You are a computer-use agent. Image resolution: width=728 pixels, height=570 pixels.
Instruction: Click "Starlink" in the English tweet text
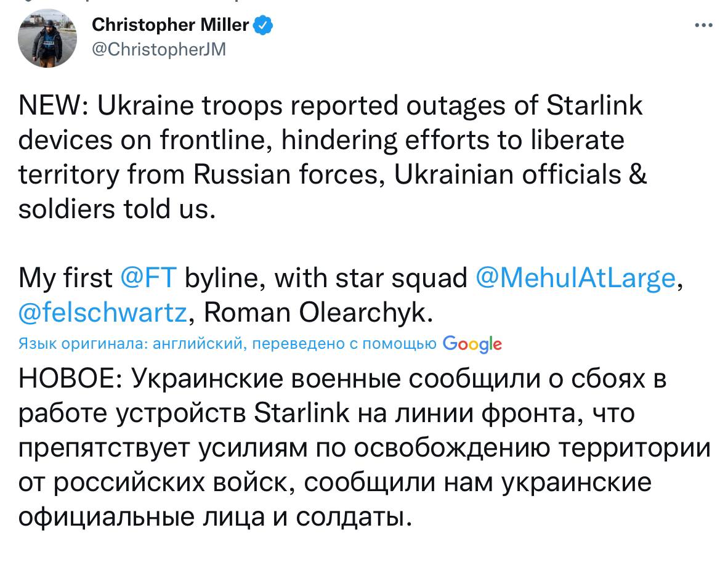594,107
